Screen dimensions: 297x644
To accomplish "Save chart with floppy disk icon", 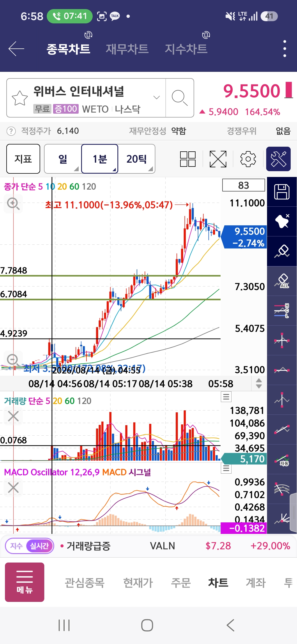I will 282,192.
